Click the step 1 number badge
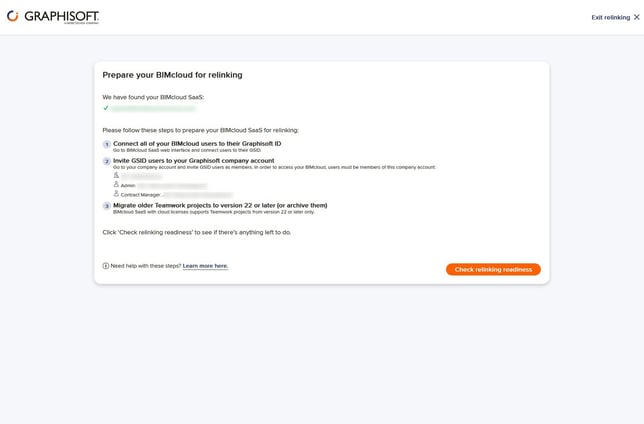This screenshot has height=424, width=644. click(107, 145)
